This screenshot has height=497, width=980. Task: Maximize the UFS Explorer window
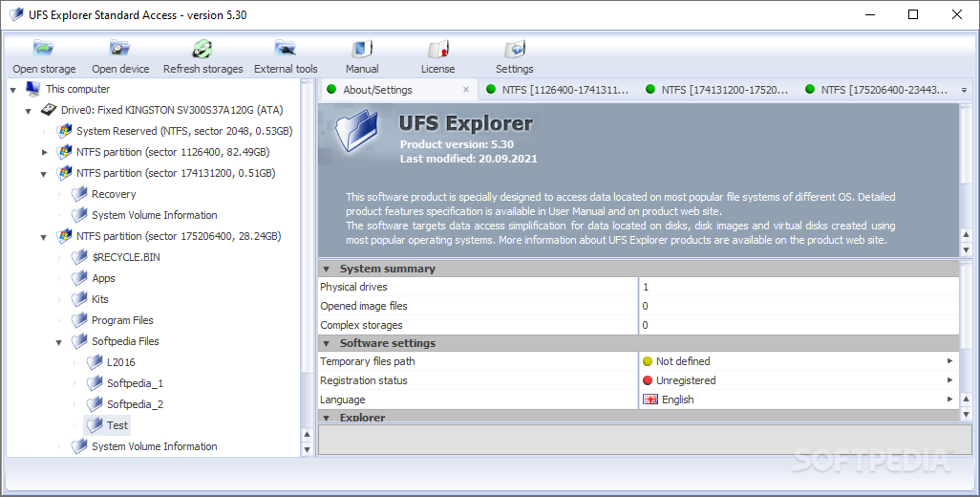point(913,14)
